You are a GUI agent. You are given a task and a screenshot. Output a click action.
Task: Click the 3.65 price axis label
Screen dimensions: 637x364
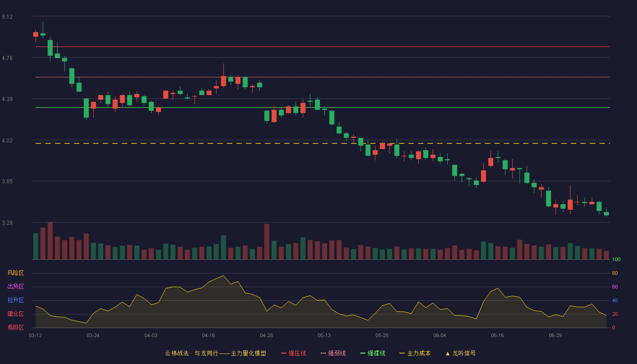click(x=7, y=182)
